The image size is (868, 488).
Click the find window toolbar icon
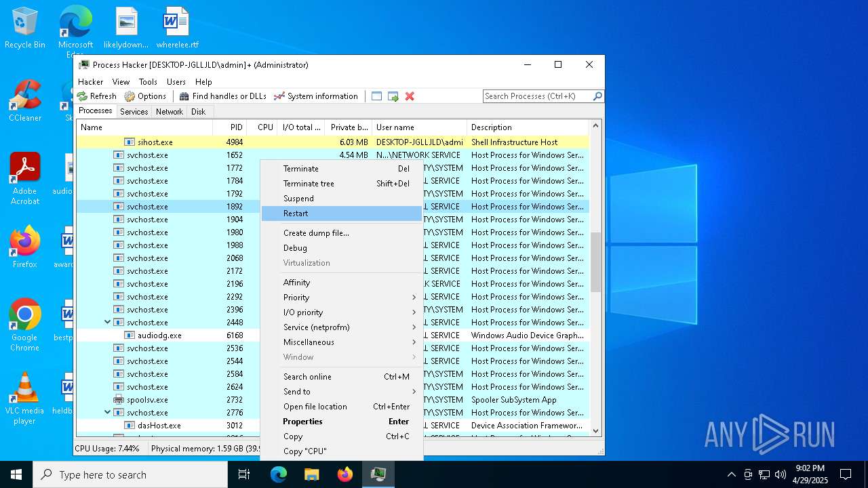click(x=377, y=96)
